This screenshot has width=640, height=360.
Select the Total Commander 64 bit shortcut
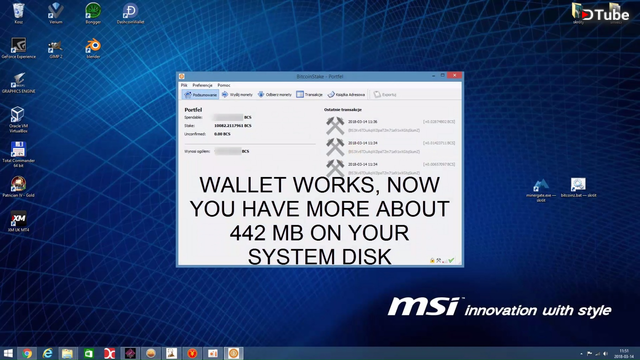18,154
